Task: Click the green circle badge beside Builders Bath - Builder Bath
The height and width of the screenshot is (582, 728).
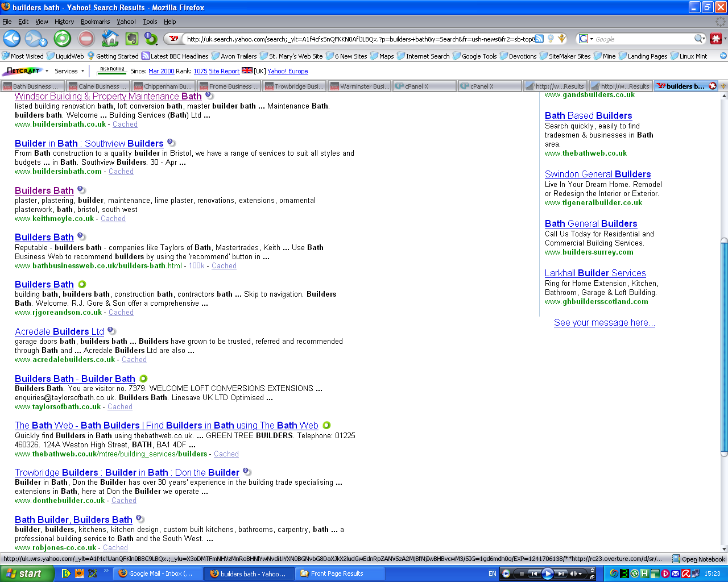Action: tap(143, 379)
